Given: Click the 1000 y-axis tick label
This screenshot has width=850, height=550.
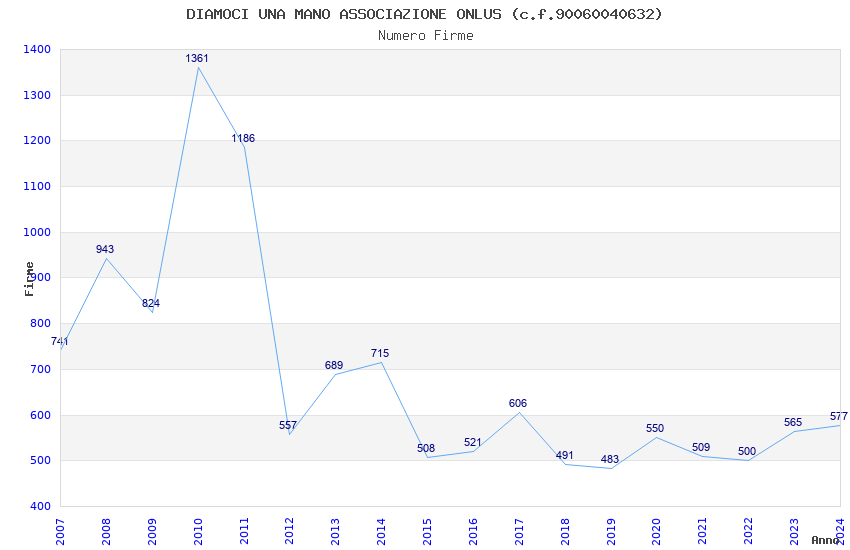Looking at the screenshot, I should pos(37,232).
